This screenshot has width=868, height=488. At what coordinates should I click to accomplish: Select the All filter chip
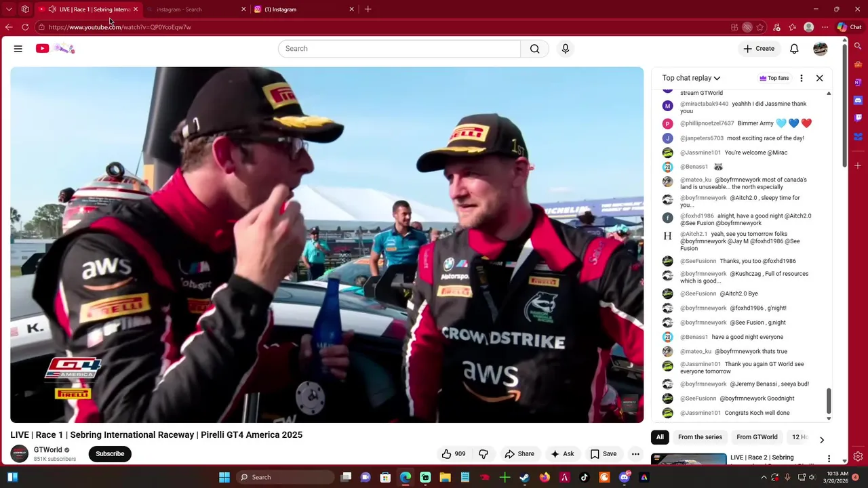tap(660, 437)
